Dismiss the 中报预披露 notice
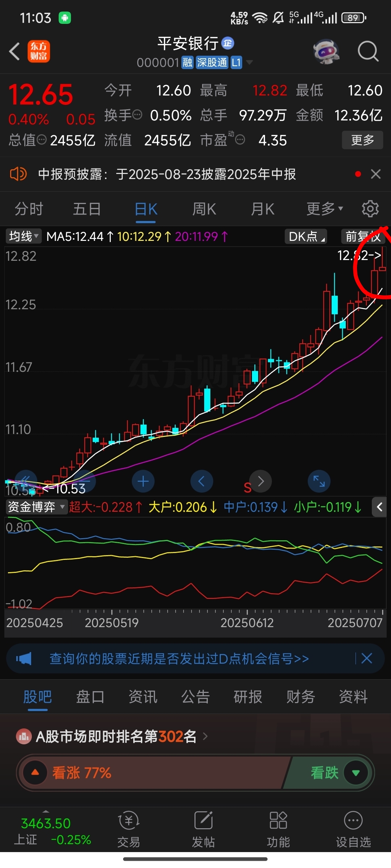Screen dimensions: 391x868 [x=376, y=174]
